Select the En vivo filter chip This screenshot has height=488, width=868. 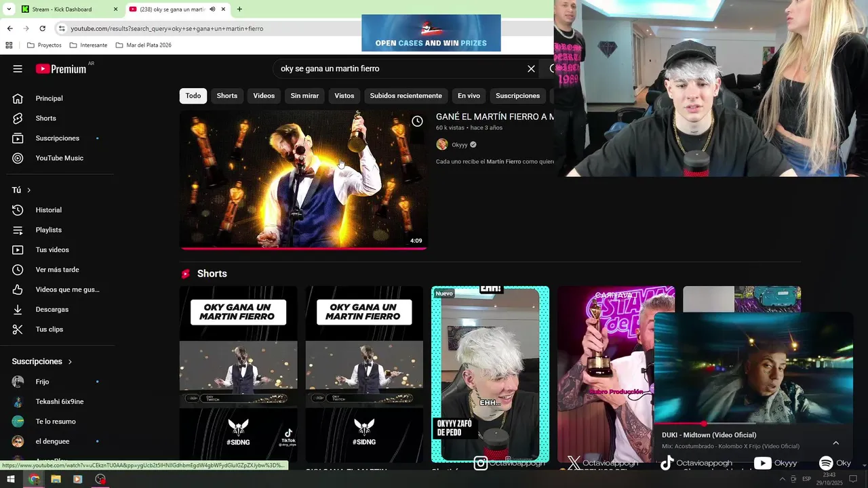[469, 96]
